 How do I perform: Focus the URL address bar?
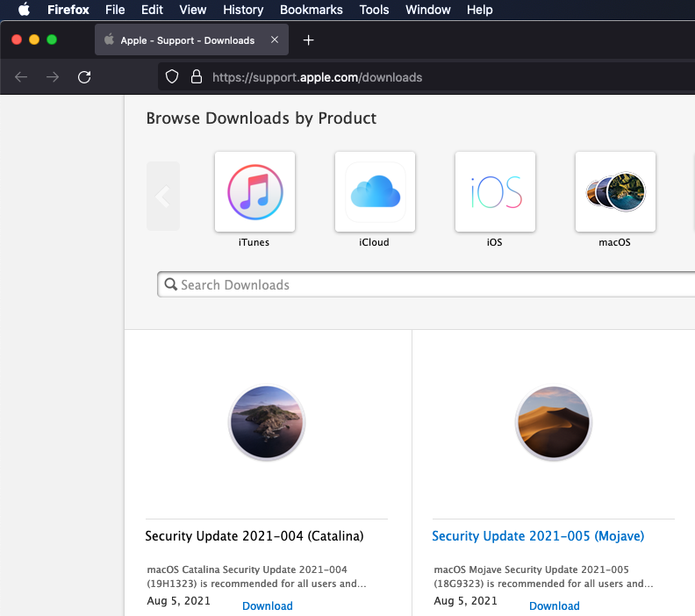coord(426,77)
